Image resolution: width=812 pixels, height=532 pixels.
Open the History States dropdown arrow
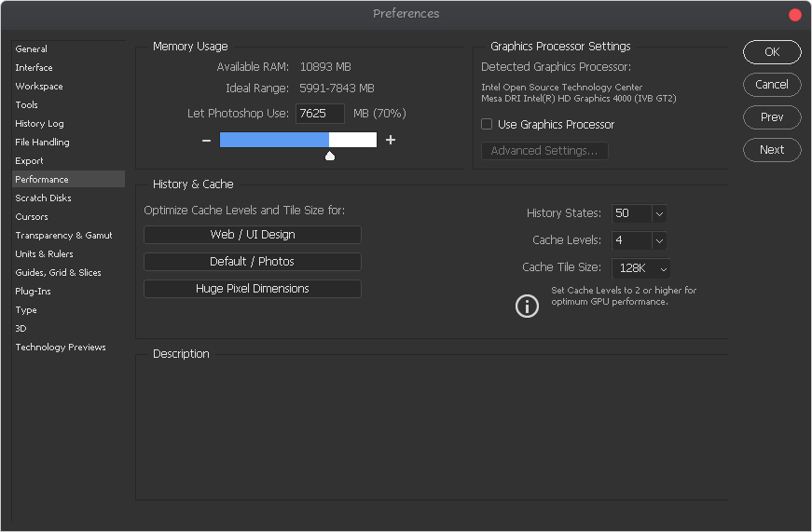pos(659,213)
